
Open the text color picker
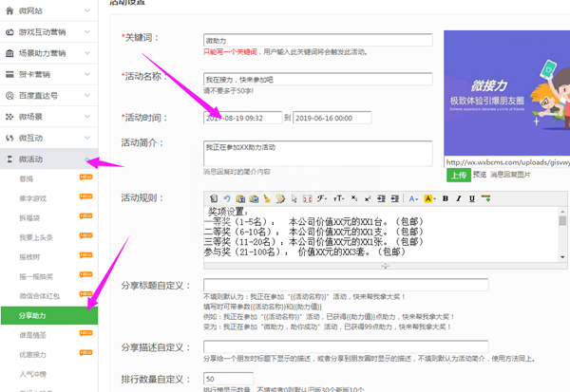click(413, 198)
